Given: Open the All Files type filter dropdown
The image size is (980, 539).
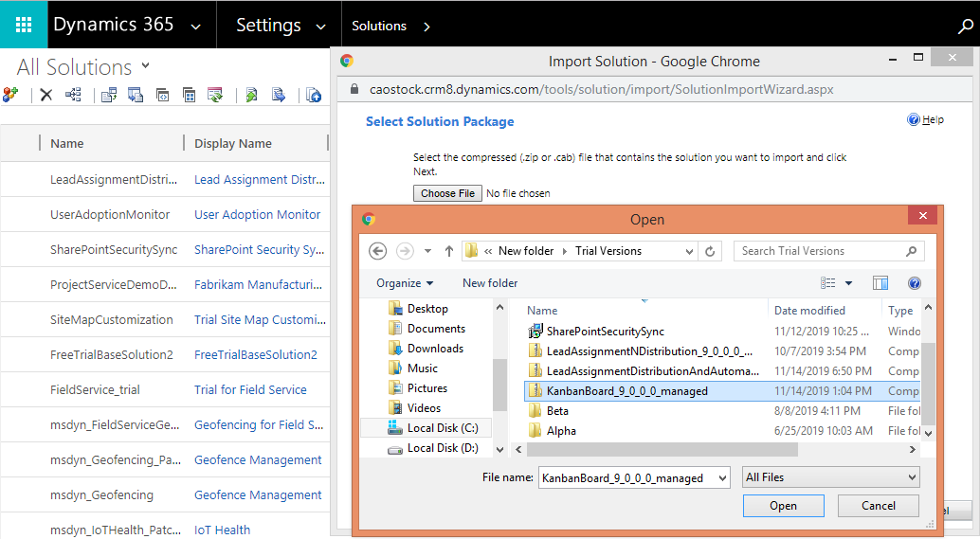Looking at the screenshot, I should coord(830,477).
